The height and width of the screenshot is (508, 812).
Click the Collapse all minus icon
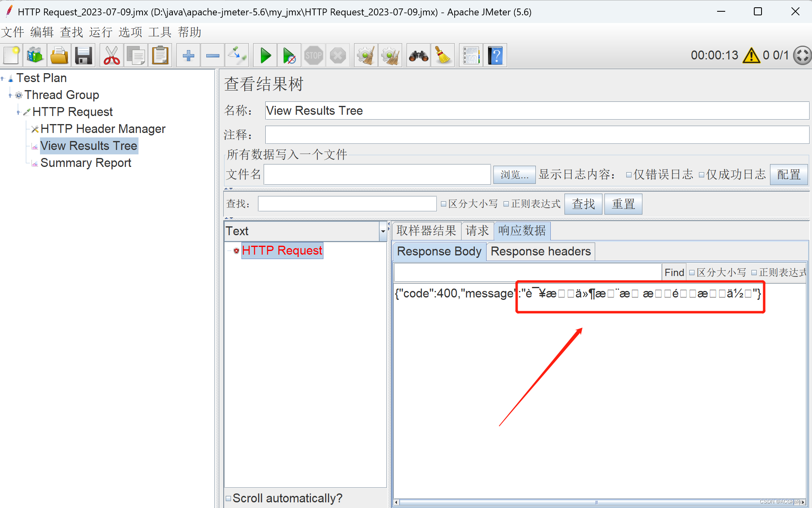[x=213, y=55]
